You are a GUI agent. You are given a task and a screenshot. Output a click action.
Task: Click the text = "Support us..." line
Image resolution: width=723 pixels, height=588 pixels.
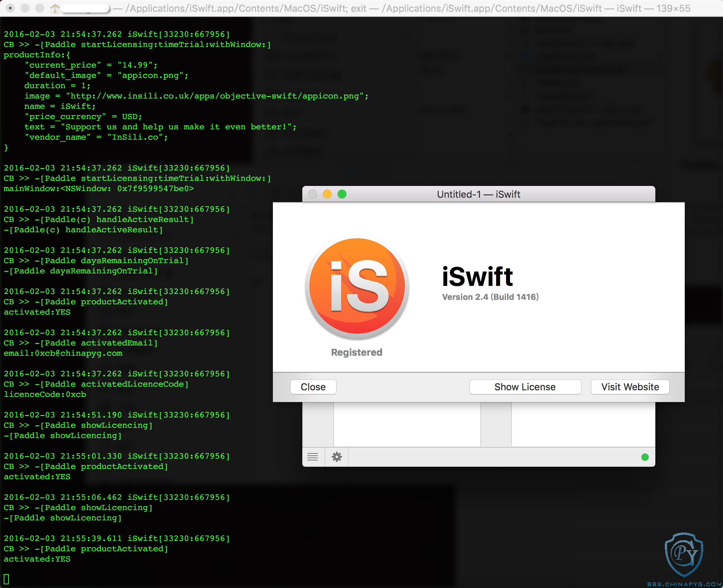pyautogui.click(x=160, y=127)
